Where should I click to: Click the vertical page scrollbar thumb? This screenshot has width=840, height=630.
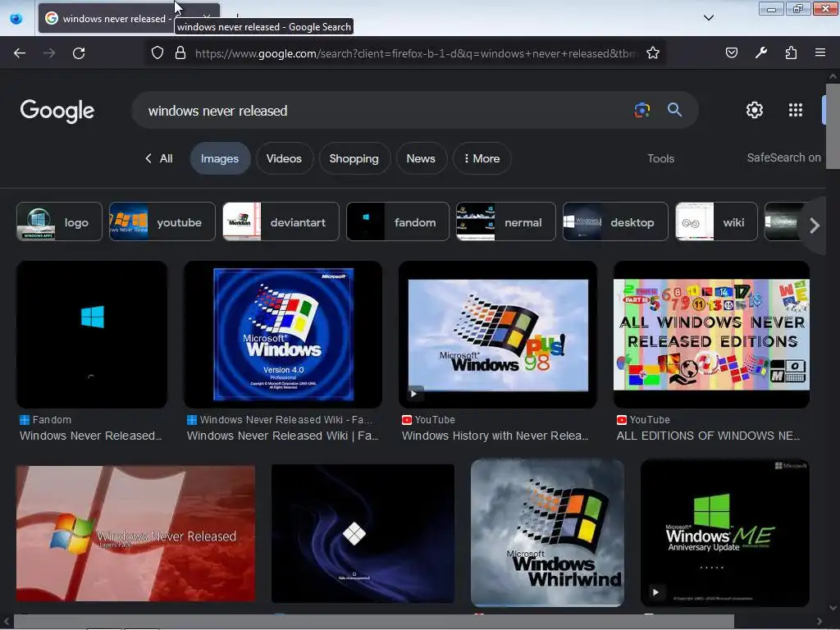tap(833, 126)
